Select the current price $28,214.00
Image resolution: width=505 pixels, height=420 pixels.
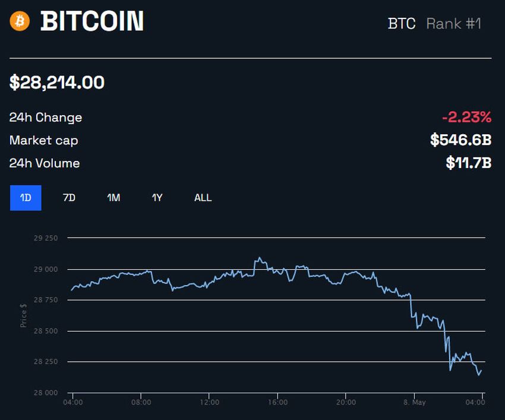(56, 83)
